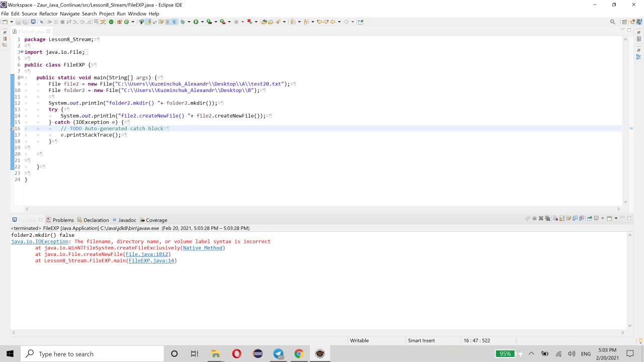Click the Coverage launch icon
Screen dimensions: 644x362
click(x=209, y=22)
